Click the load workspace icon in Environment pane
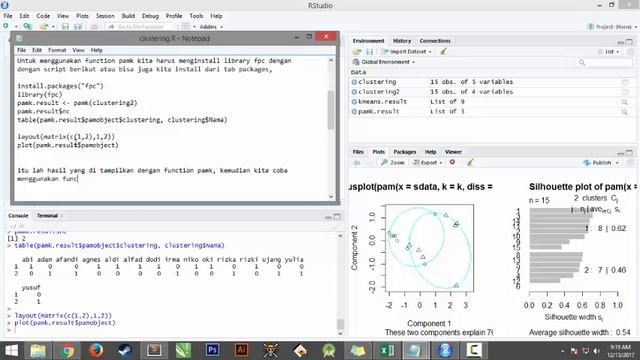The height and width of the screenshot is (360, 640). pos(357,52)
